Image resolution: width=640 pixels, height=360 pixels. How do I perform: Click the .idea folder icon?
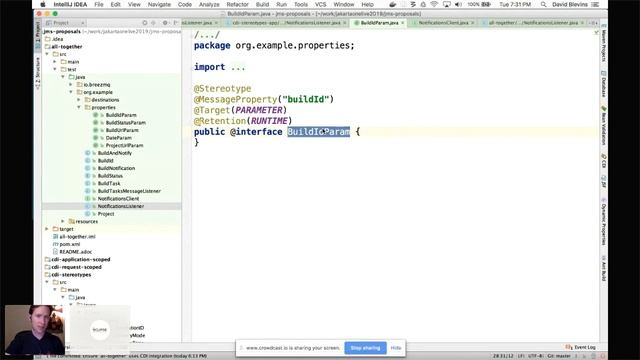coord(47,39)
